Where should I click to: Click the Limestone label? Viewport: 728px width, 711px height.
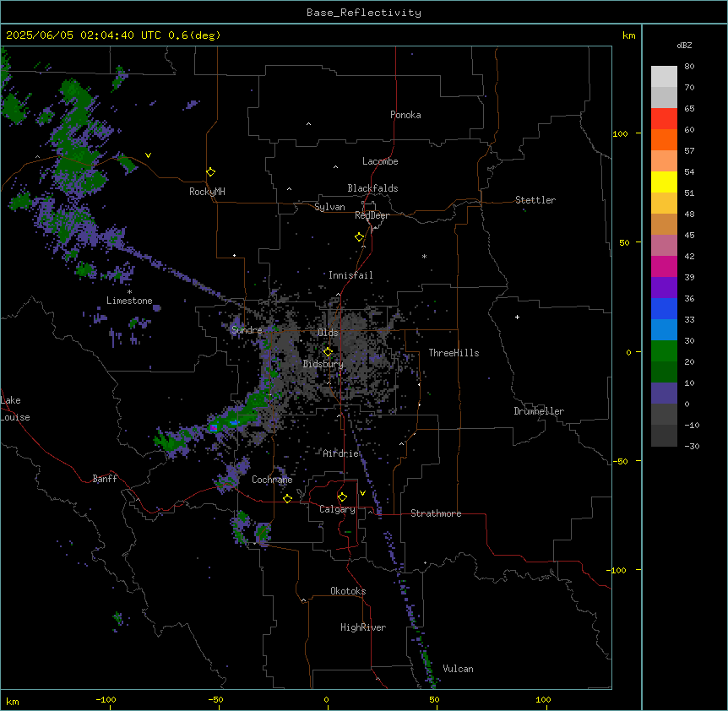tap(129, 301)
